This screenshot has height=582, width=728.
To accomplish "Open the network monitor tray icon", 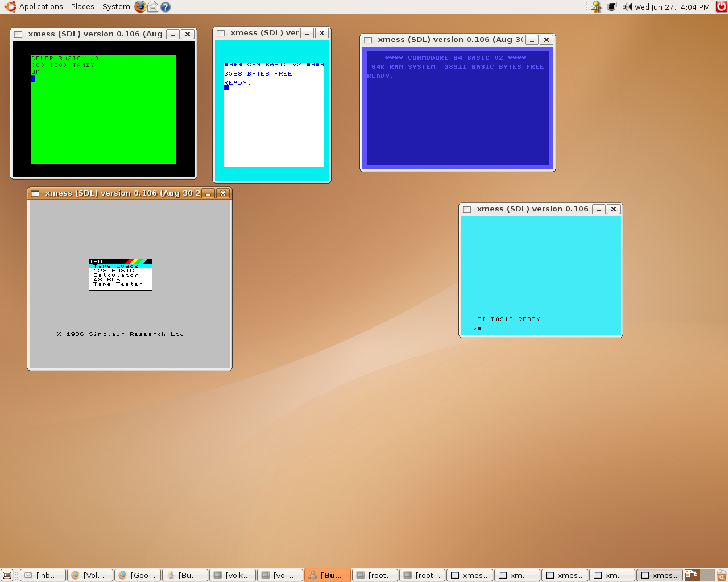I will click(612, 7).
